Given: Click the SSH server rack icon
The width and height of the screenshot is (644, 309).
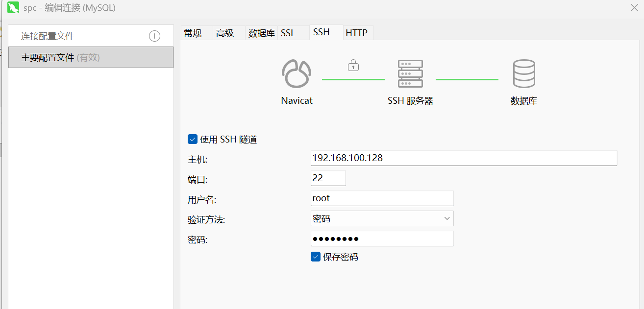Looking at the screenshot, I should pyautogui.click(x=410, y=74).
